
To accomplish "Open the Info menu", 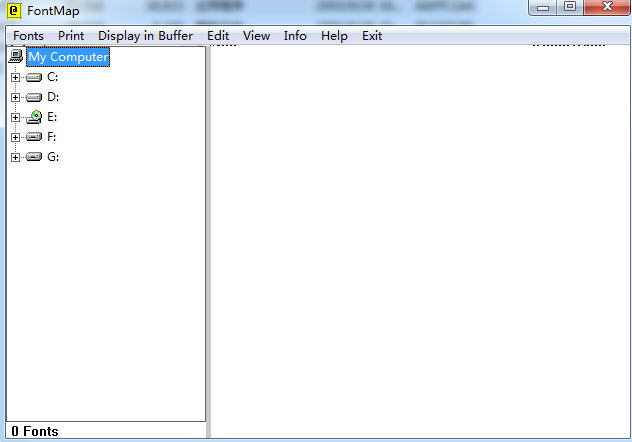I will [295, 36].
